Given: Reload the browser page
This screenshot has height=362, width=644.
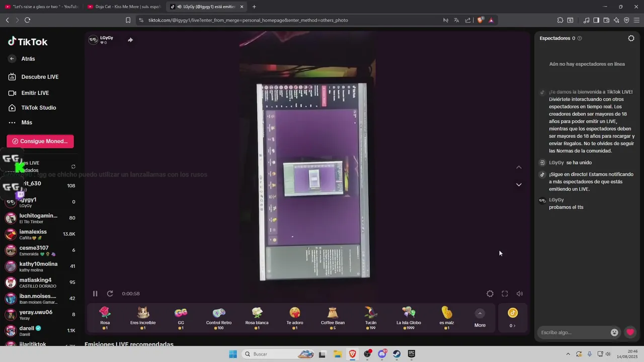Looking at the screenshot, I should 27,20.
